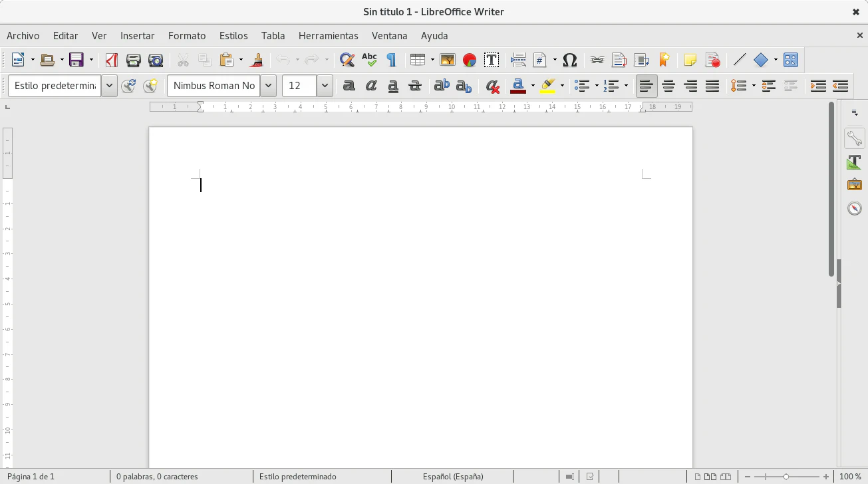This screenshot has height=484, width=868.
Task: Click the Clone Formatting paintbrush icon
Action: point(257,60)
